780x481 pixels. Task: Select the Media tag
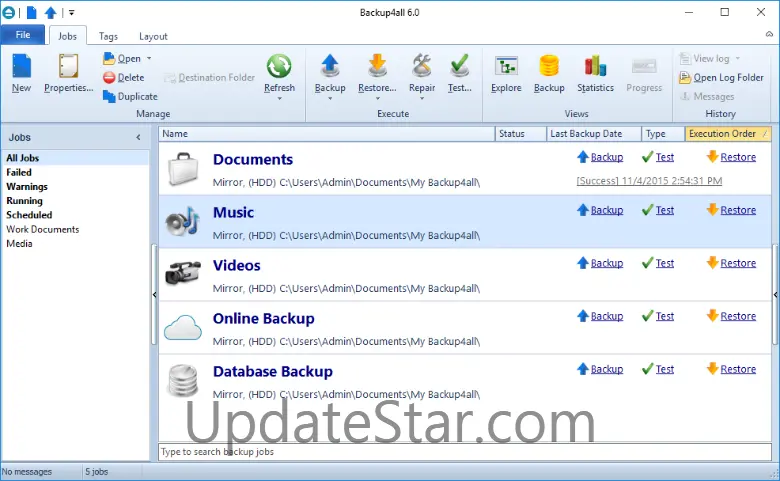[19, 244]
